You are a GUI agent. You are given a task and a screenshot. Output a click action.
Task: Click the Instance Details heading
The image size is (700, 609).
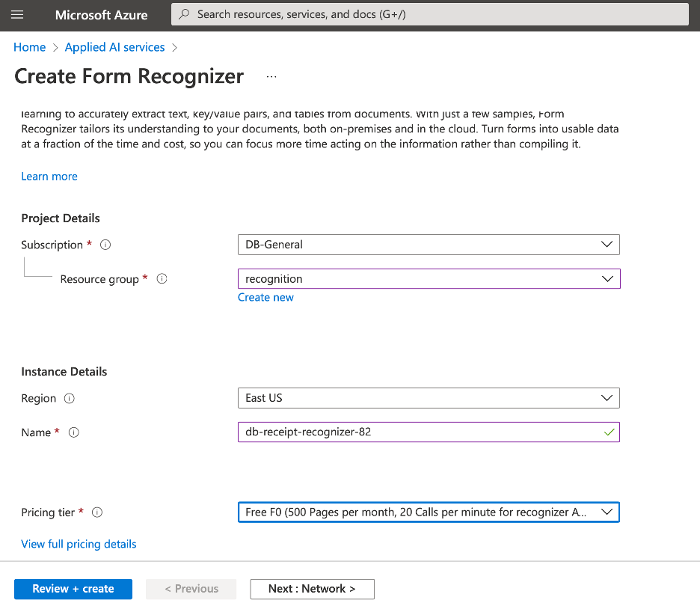pos(64,372)
